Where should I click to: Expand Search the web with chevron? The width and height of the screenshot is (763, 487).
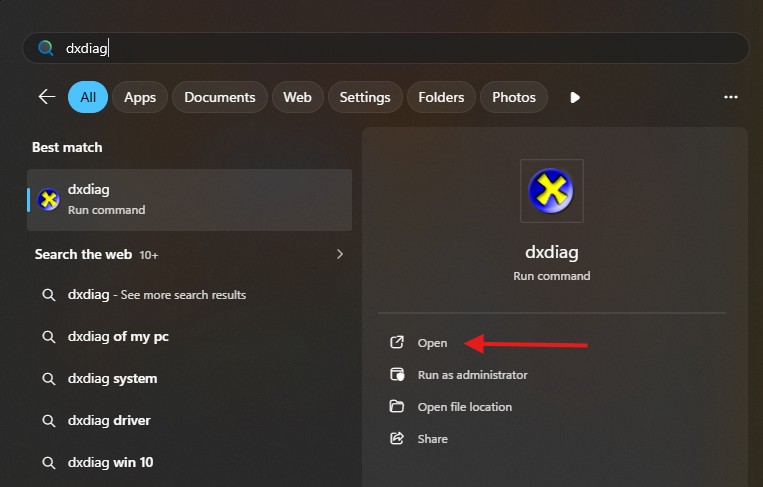click(x=340, y=254)
